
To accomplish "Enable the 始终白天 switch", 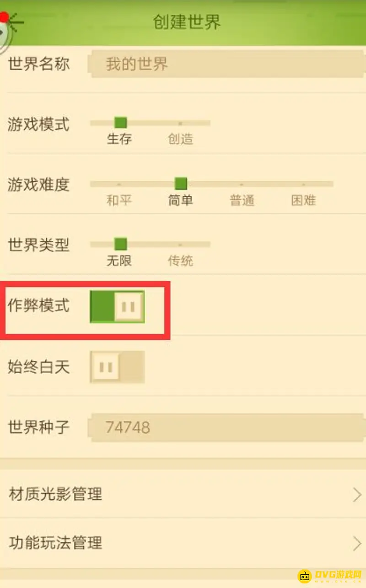I will pyautogui.click(x=118, y=367).
